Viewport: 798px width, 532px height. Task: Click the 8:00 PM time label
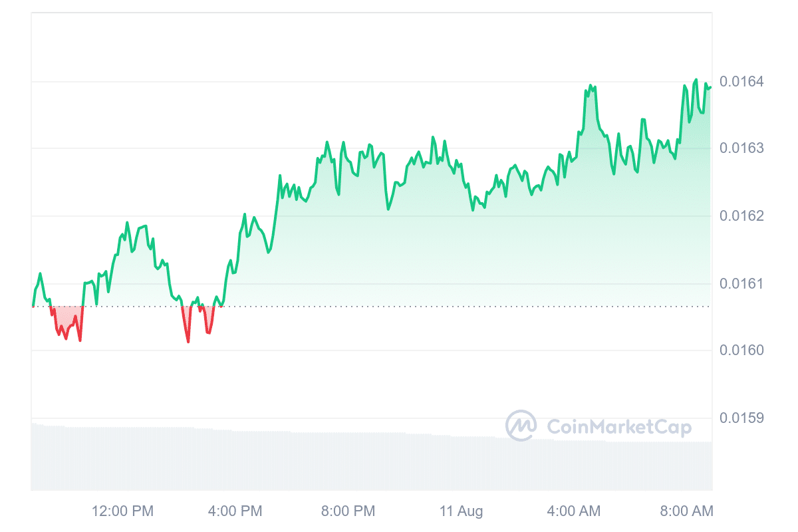tap(348, 511)
